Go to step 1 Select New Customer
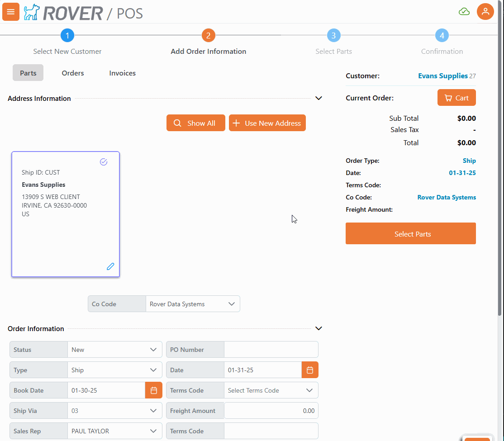504x441 pixels. tap(67, 35)
